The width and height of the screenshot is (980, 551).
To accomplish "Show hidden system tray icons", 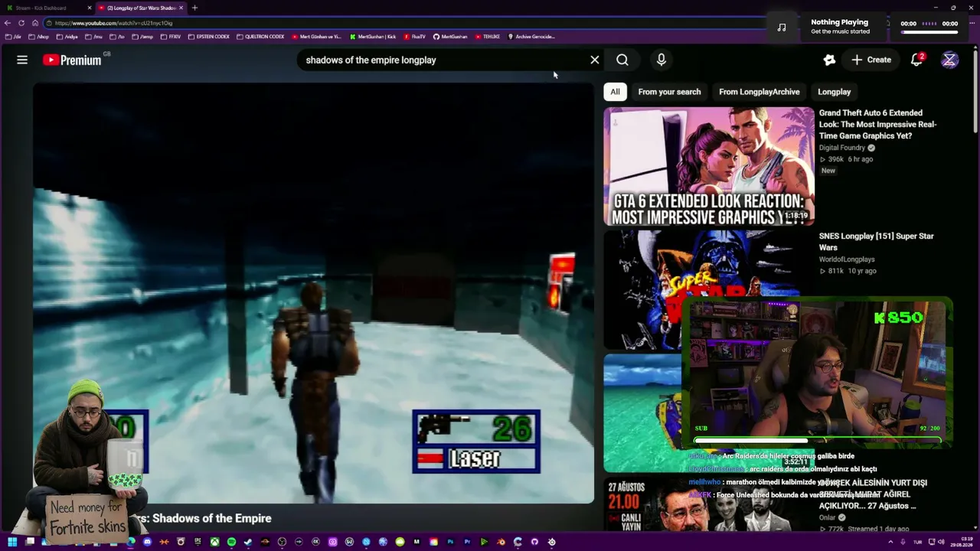I will 890,542.
